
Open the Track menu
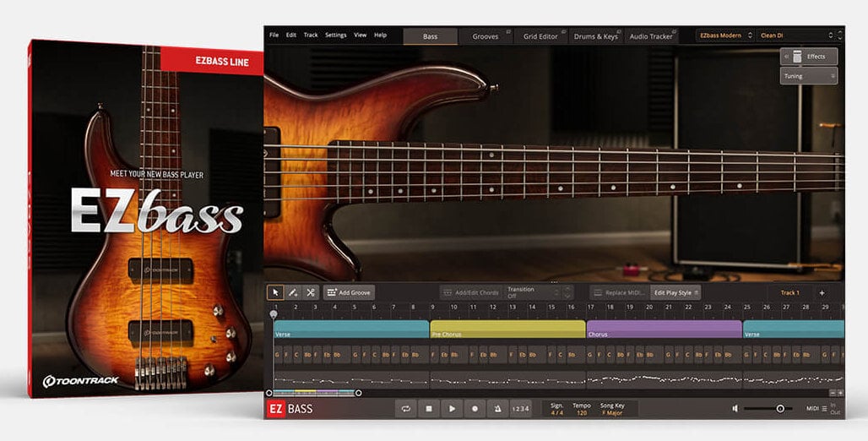[x=311, y=35]
